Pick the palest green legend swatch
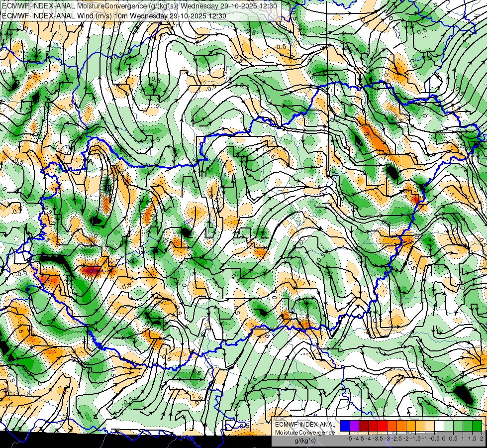 click(x=449, y=426)
